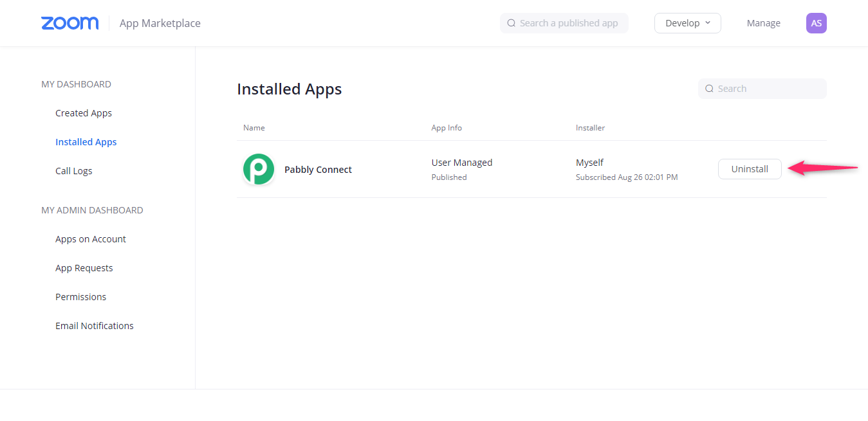The height and width of the screenshot is (421, 868).
Task: Click the Name column header
Action: [x=254, y=128]
